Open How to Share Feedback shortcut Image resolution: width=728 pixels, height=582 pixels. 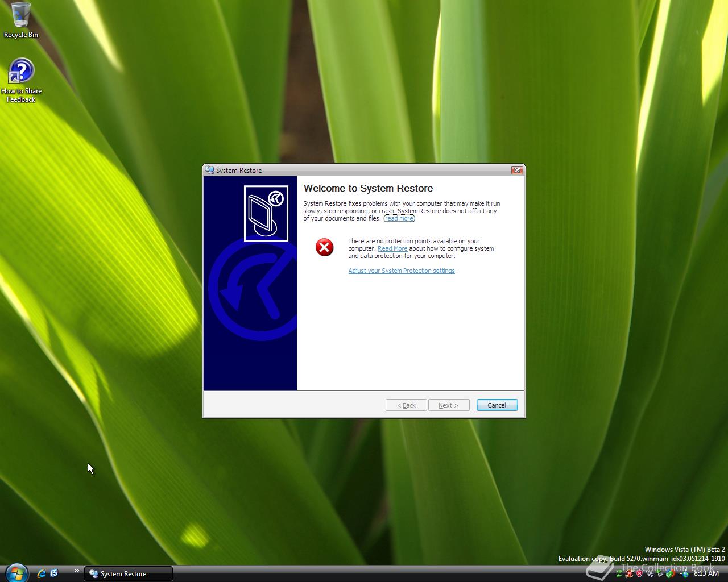[x=21, y=81]
